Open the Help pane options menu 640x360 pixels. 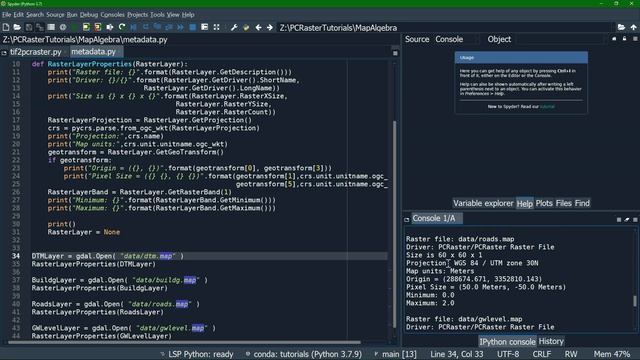coord(635,39)
